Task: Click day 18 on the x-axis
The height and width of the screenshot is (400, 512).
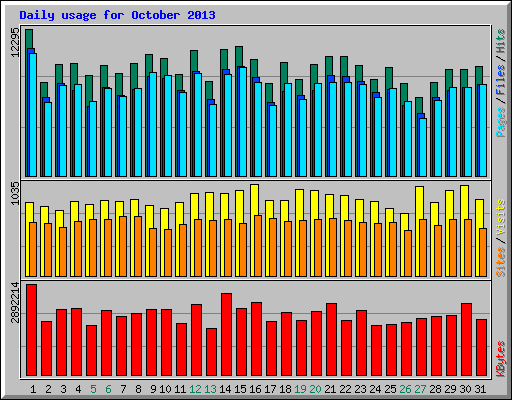Action: (285, 389)
